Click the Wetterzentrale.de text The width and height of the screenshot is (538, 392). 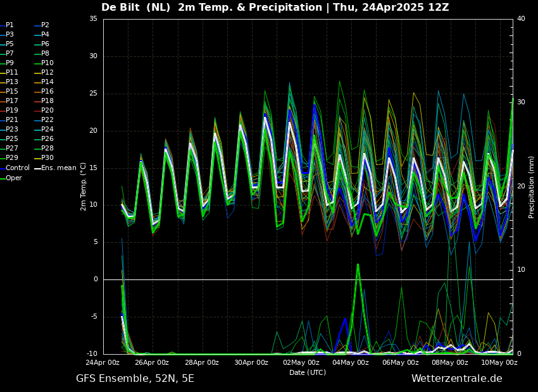tap(456, 379)
